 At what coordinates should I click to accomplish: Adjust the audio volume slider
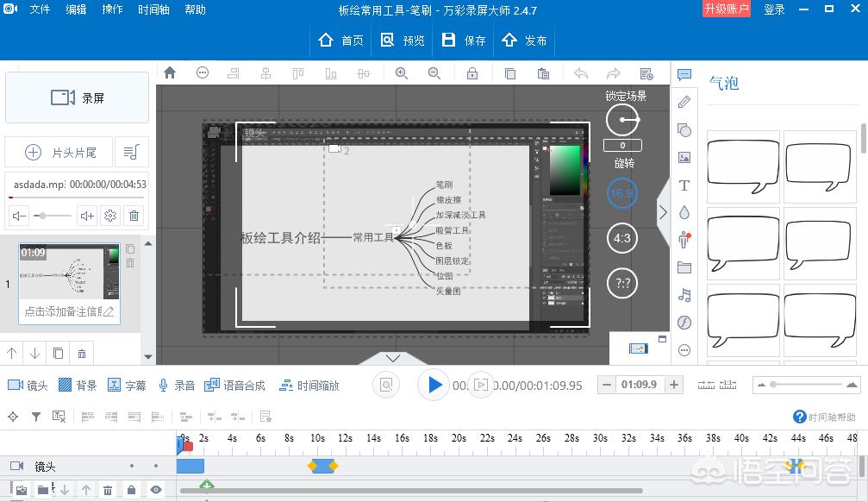click(53, 216)
